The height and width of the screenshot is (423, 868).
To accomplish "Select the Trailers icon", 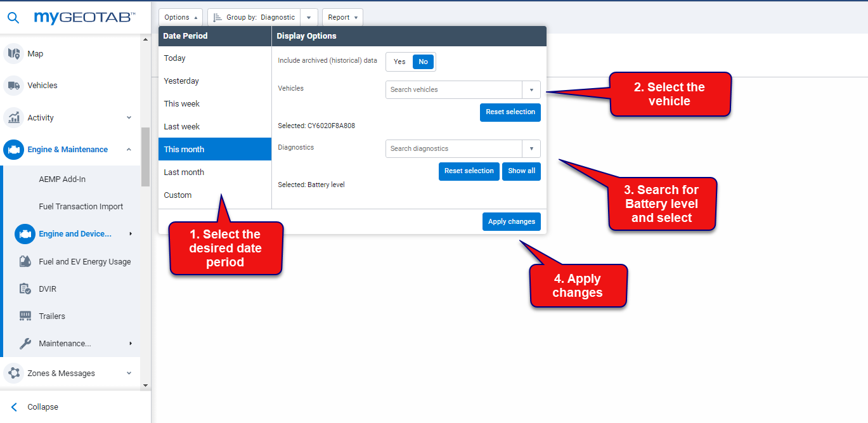I will [25, 316].
